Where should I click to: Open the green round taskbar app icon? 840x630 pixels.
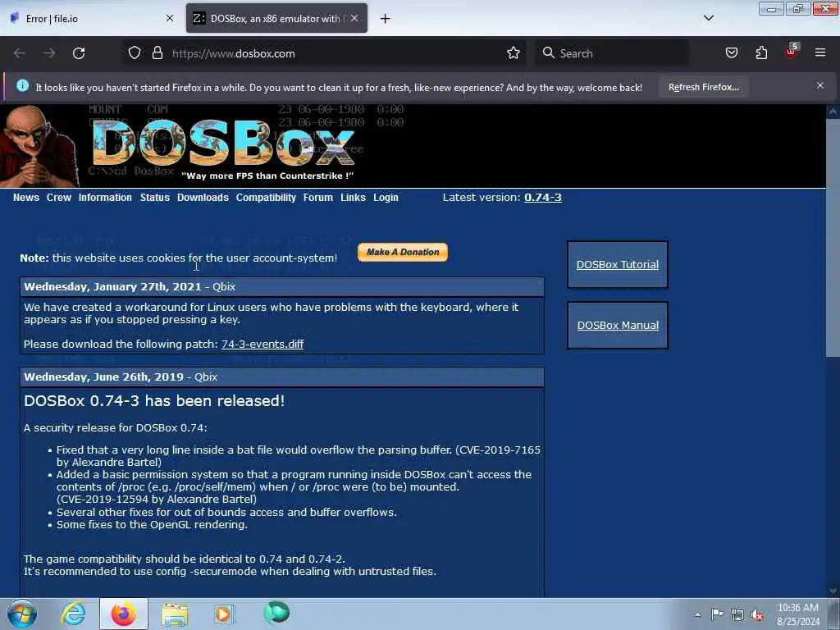click(x=276, y=613)
